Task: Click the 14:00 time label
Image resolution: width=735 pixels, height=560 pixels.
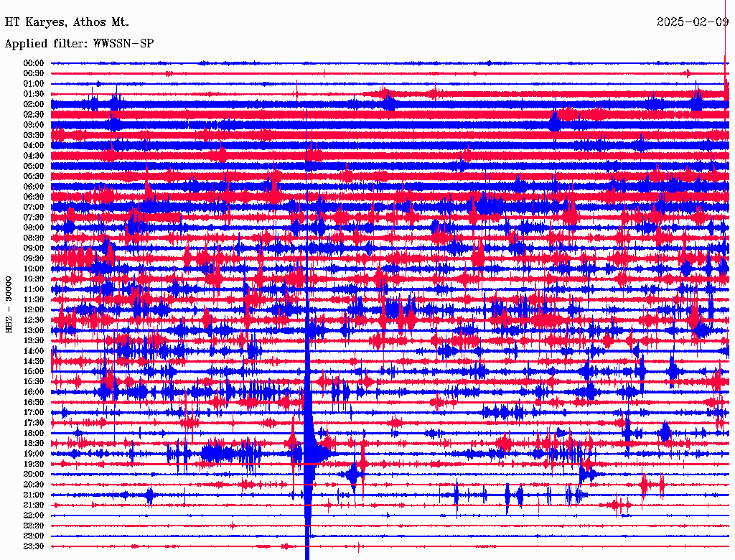Action: 34,351
